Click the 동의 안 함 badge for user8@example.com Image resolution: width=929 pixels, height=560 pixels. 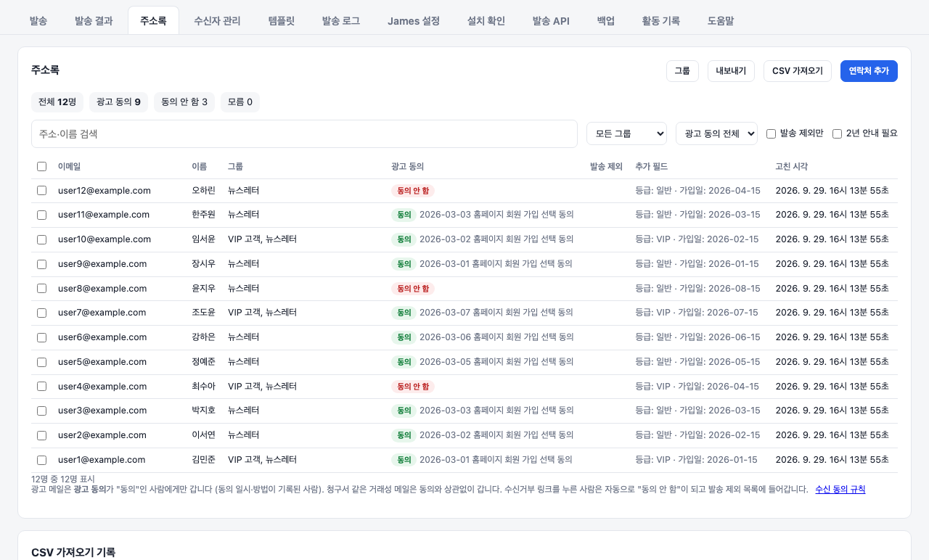coord(413,289)
